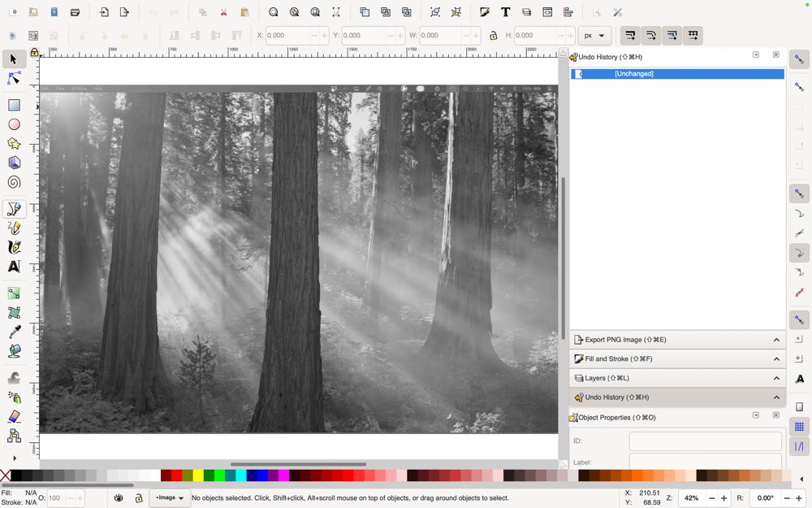Open Inkscape Preferences icon
This screenshot has width=812, height=508.
(x=617, y=12)
